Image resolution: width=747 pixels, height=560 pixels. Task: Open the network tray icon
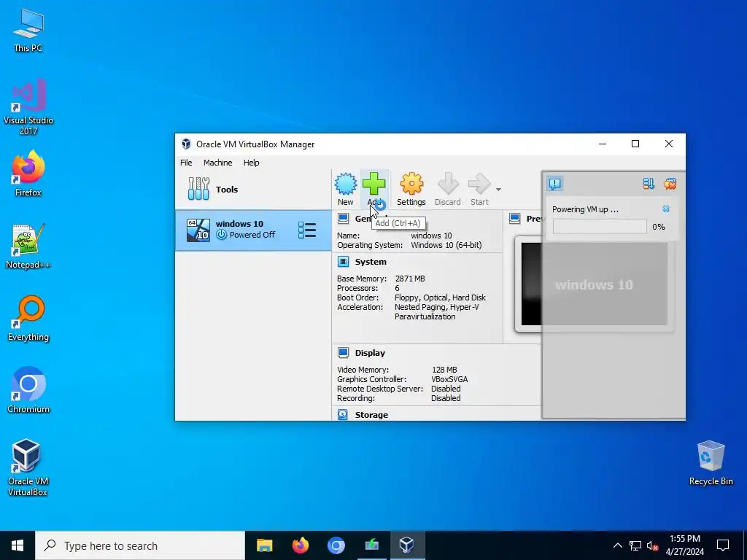click(x=635, y=545)
